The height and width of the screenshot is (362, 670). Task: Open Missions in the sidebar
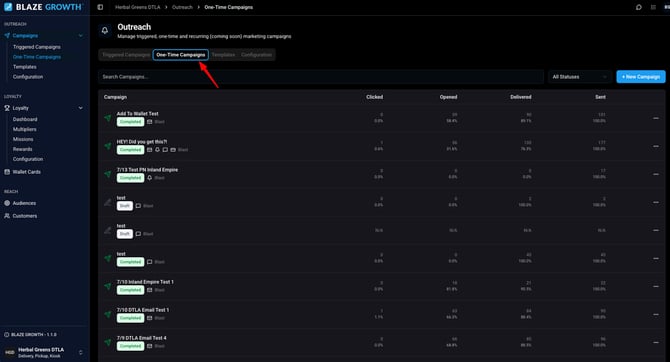coord(23,139)
